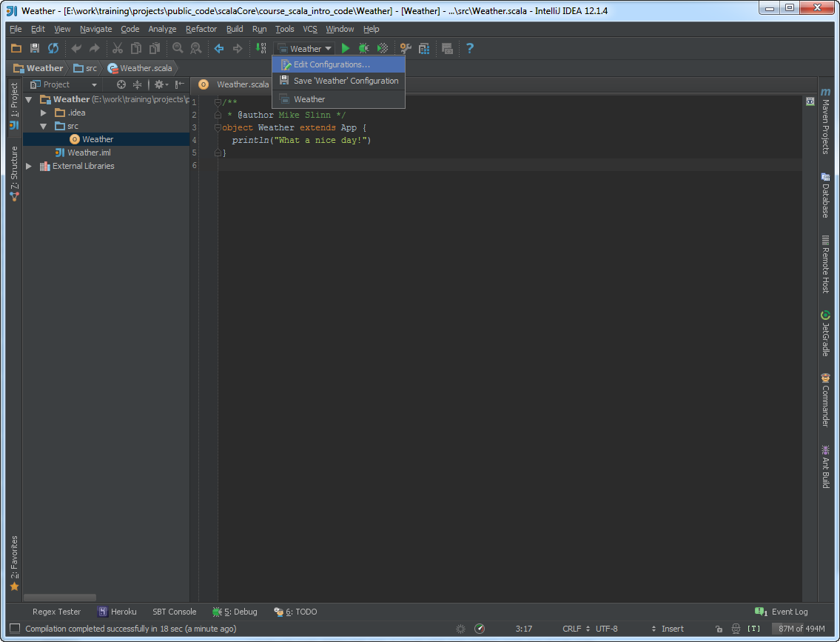
Task: Toggle inspection eye icon in editor corner
Action: click(810, 101)
